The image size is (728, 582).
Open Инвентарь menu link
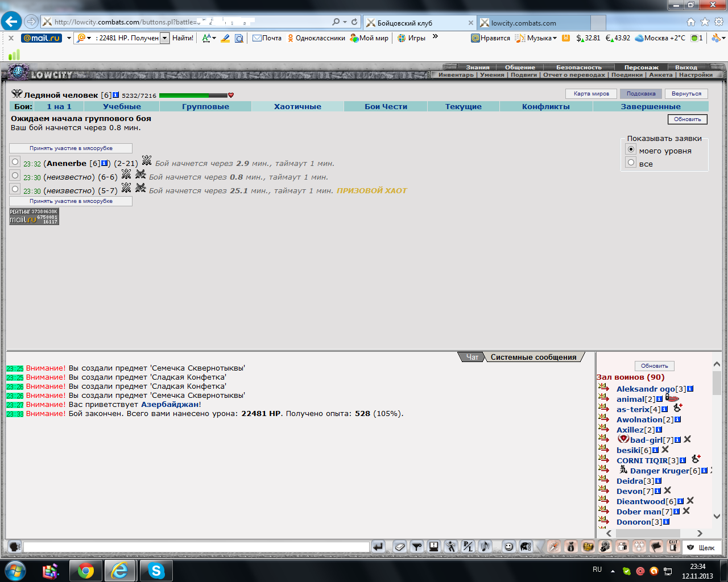click(x=456, y=74)
